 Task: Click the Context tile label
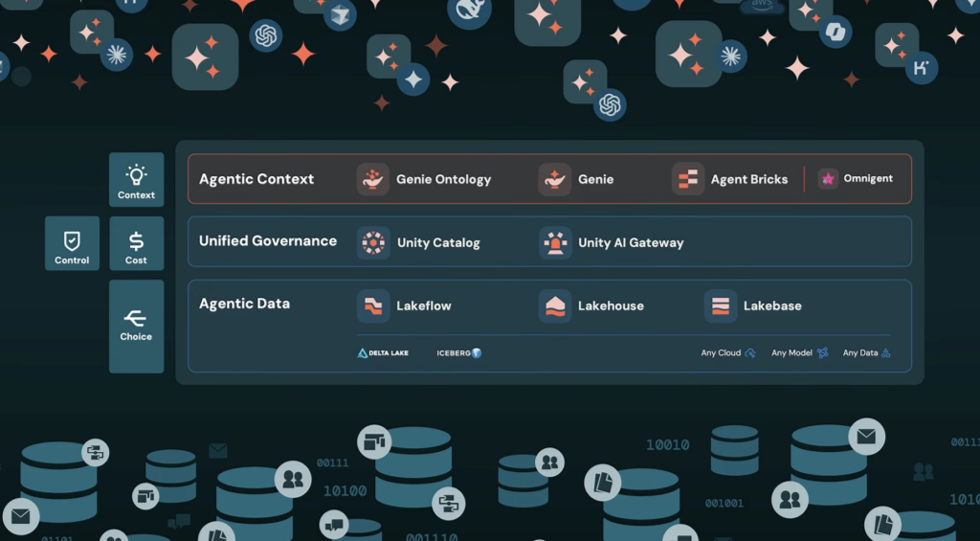136,195
